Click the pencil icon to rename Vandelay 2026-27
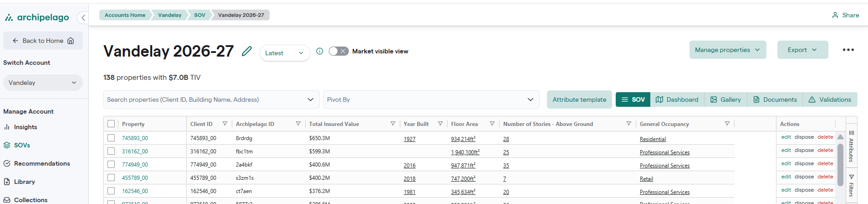The height and width of the screenshot is (204, 868). (x=247, y=51)
